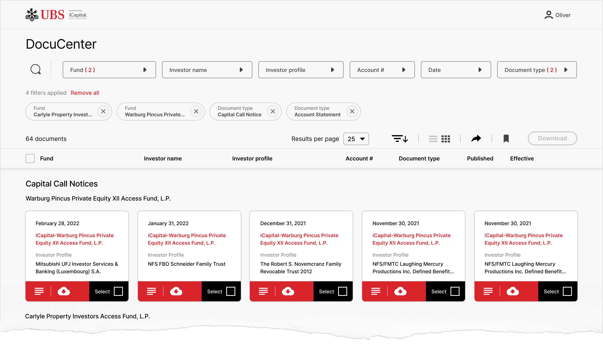Click NFS FBO Schneider Family Trust text
The image size is (603, 364).
click(x=187, y=264)
